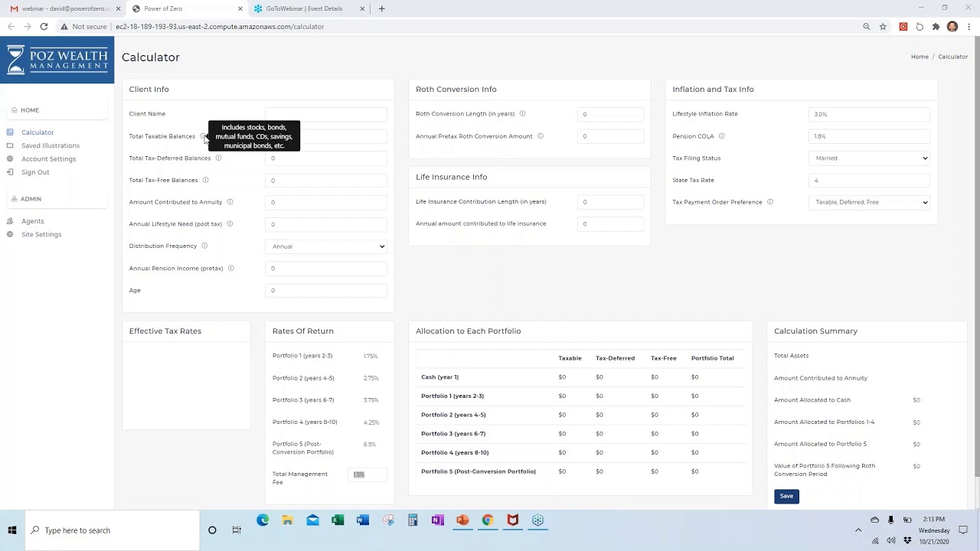The height and width of the screenshot is (551, 980).
Task: Click info icon beside Amount Contributed to Annuity
Action: (x=230, y=202)
